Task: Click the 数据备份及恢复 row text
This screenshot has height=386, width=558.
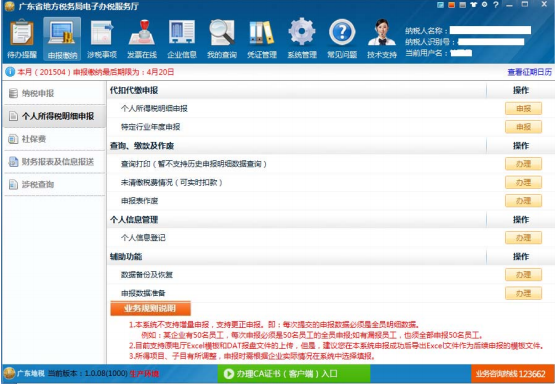Action: click(147, 275)
